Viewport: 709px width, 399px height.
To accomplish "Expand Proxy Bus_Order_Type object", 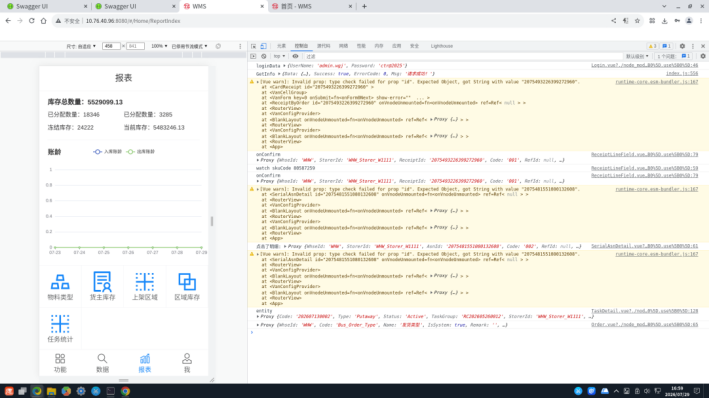I will [x=258, y=325].
